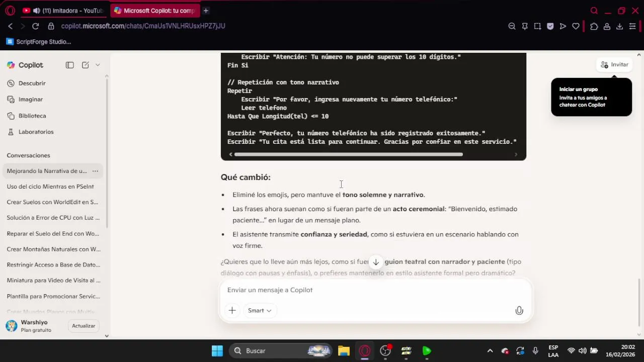
Task: Open conversation Restringir Acceso a Base de Datos
Action: click(53, 265)
